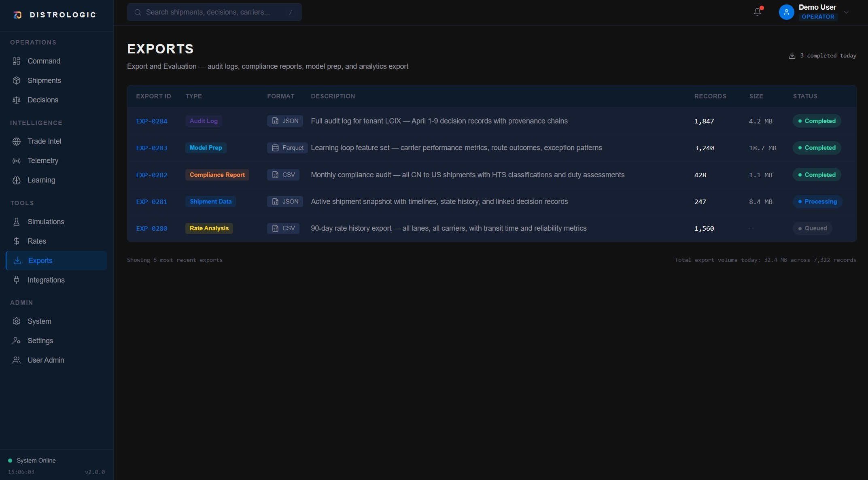Click the Completed status of EXP-0283
The width and height of the screenshot is (868, 480).
(817, 148)
